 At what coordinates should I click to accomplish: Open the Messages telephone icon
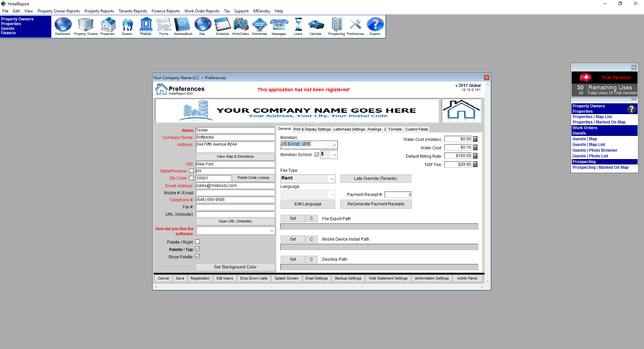pyautogui.click(x=279, y=26)
